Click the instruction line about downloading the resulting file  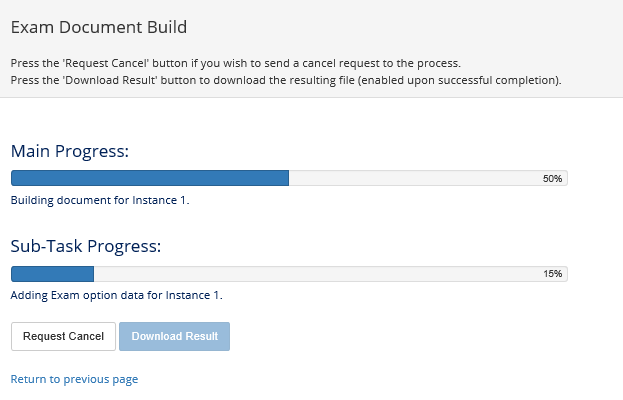click(285, 80)
